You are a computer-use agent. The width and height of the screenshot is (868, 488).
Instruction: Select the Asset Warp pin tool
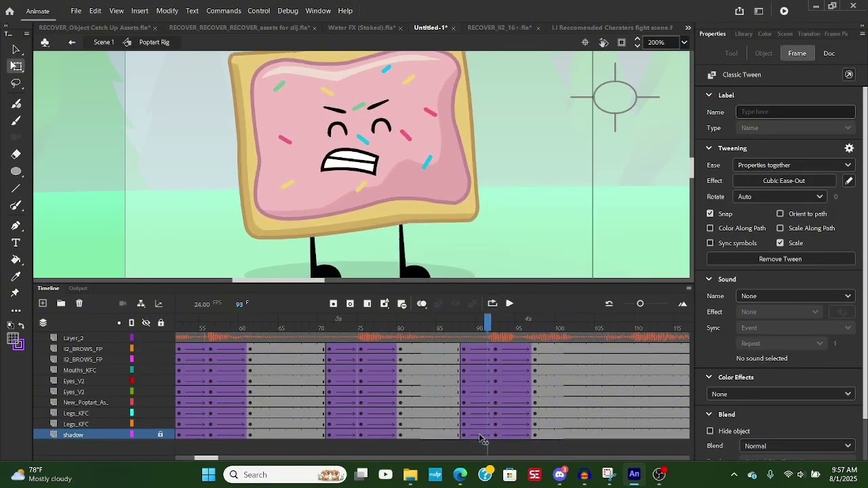pos(16,293)
